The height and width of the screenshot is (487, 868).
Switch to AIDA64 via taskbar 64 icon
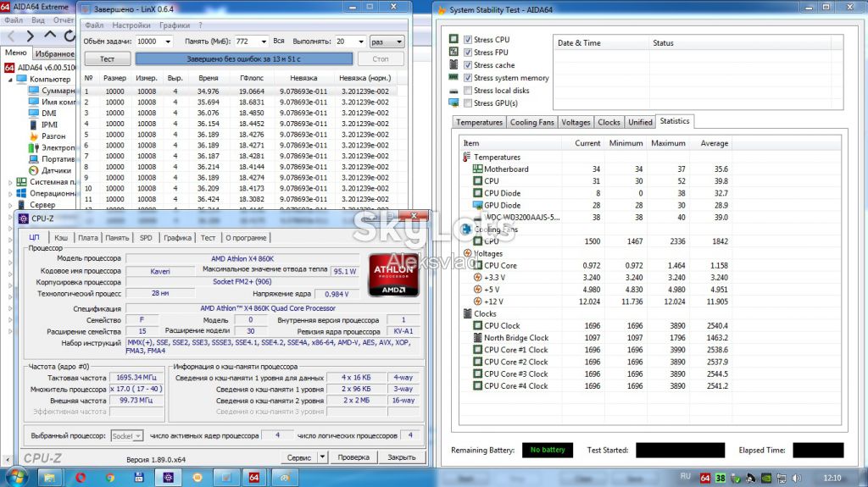tap(254, 477)
